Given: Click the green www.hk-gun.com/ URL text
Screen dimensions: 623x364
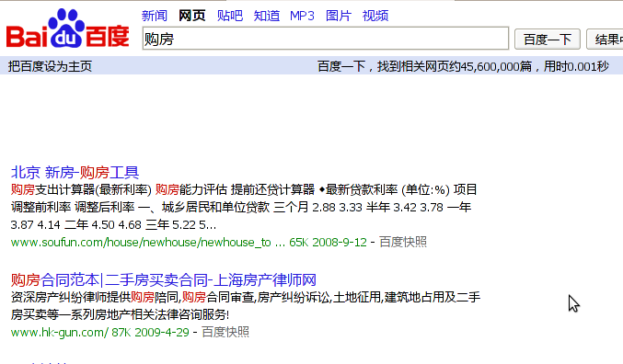Looking at the screenshot, I should [59, 332].
